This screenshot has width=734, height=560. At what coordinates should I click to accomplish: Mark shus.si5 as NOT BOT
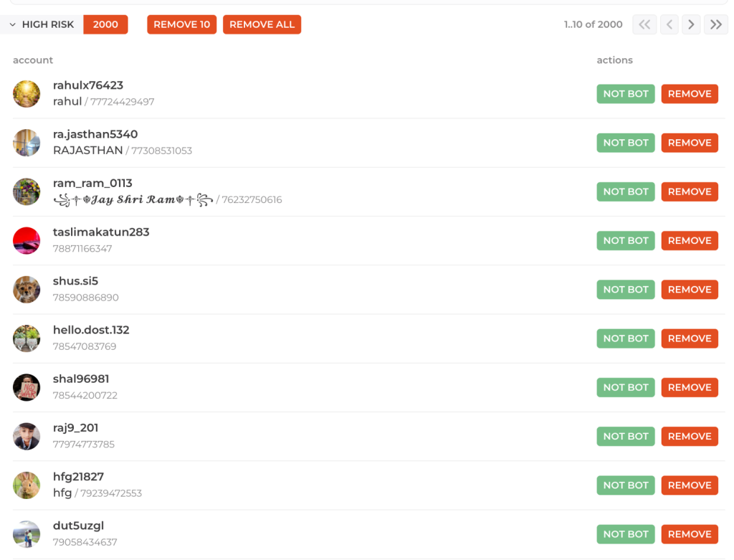pyautogui.click(x=625, y=289)
